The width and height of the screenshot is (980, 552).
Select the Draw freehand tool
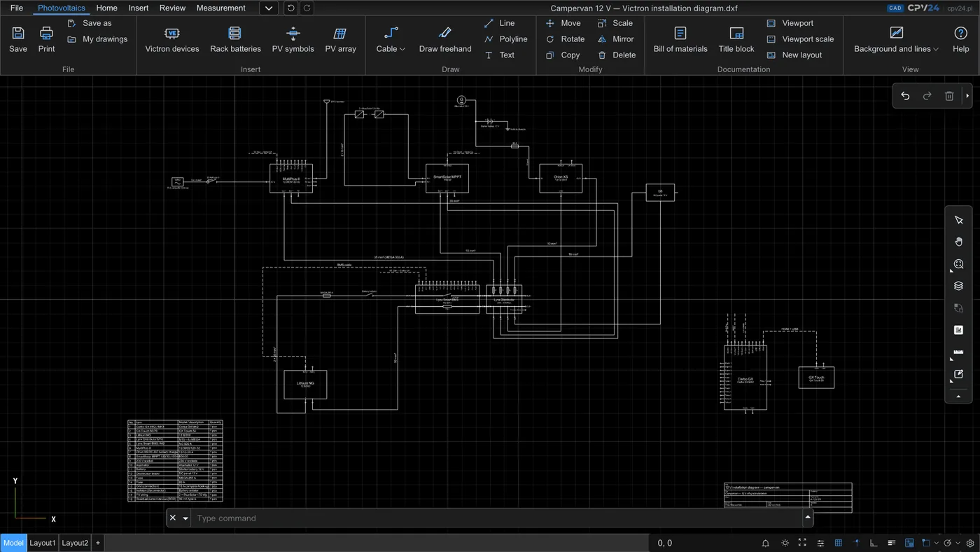pos(445,40)
